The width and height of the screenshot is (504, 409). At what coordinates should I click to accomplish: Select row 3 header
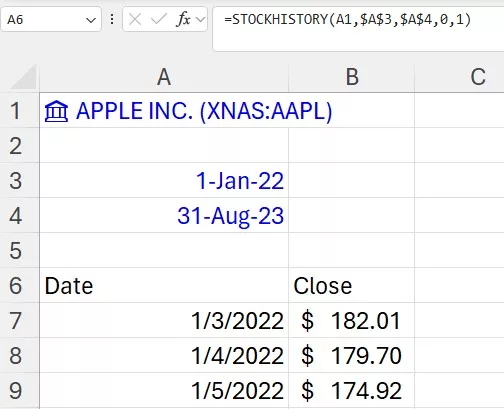coord(19,180)
